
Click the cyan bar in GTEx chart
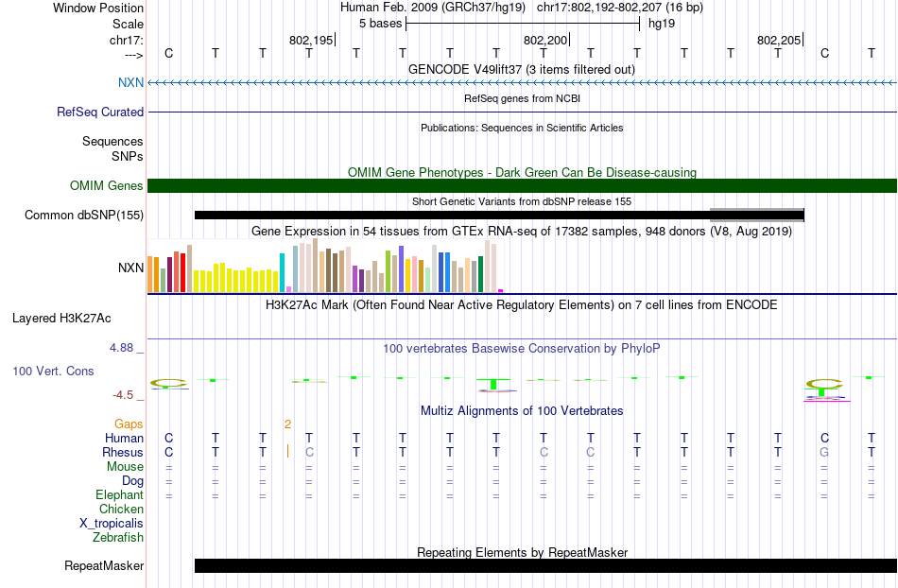(x=282, y=272)
